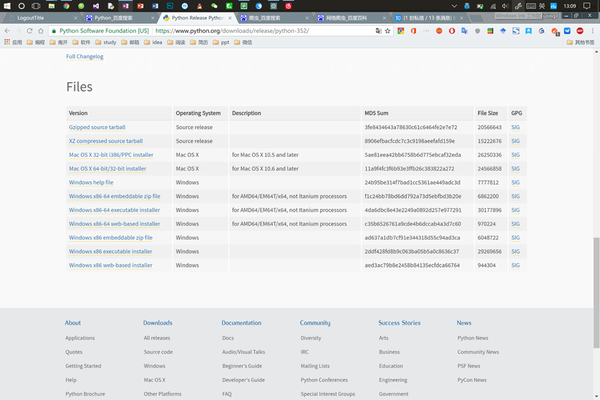The width and height of the screenshot is (600, 400).
Task: Switch to the LogoutTitle tab
Action: pos(41,18)
